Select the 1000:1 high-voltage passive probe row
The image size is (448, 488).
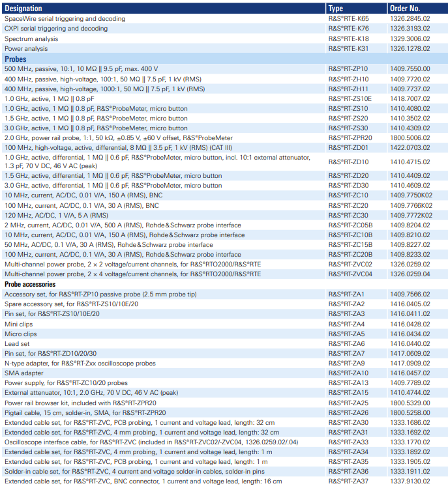pos(224,89)
